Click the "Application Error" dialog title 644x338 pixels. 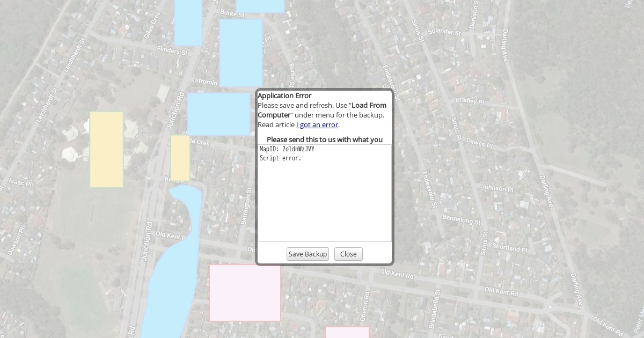pyautogui.click(x=284, y=96)
